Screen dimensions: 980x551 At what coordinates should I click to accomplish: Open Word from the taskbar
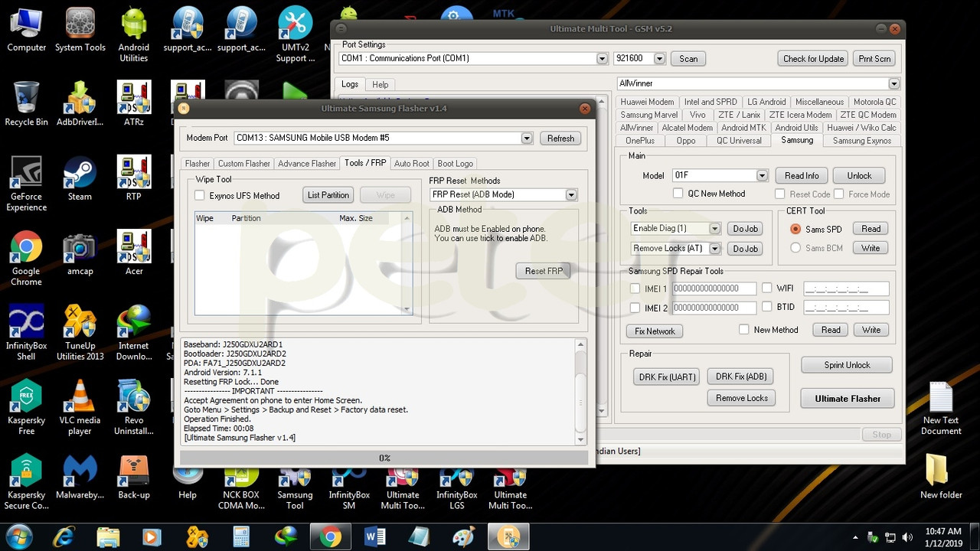tap(375, 537)
